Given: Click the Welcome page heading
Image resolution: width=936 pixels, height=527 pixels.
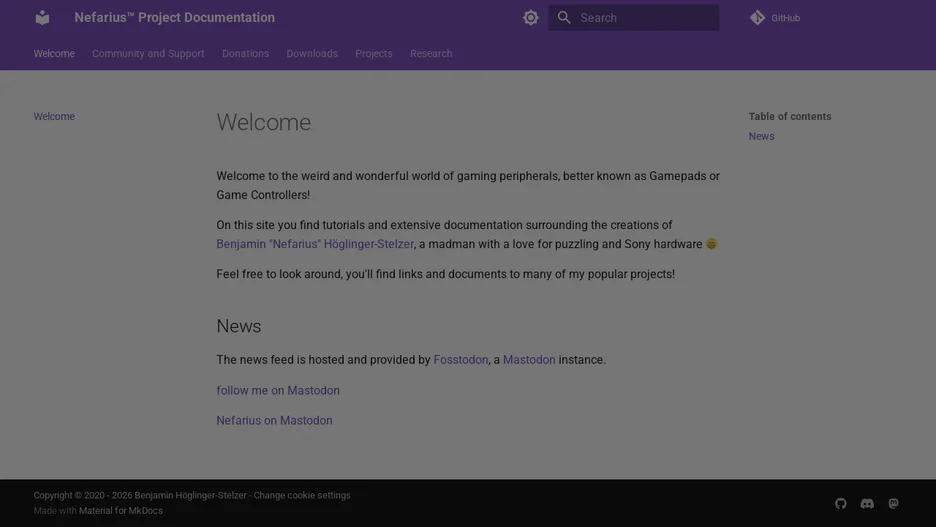Looking at the screenshot, I should click(x=263, y=122).
